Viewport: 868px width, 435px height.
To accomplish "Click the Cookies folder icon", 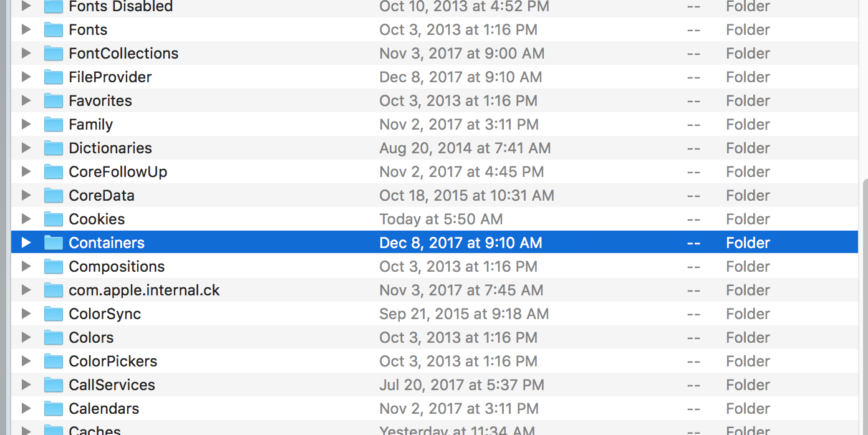I will coord(54,219).
